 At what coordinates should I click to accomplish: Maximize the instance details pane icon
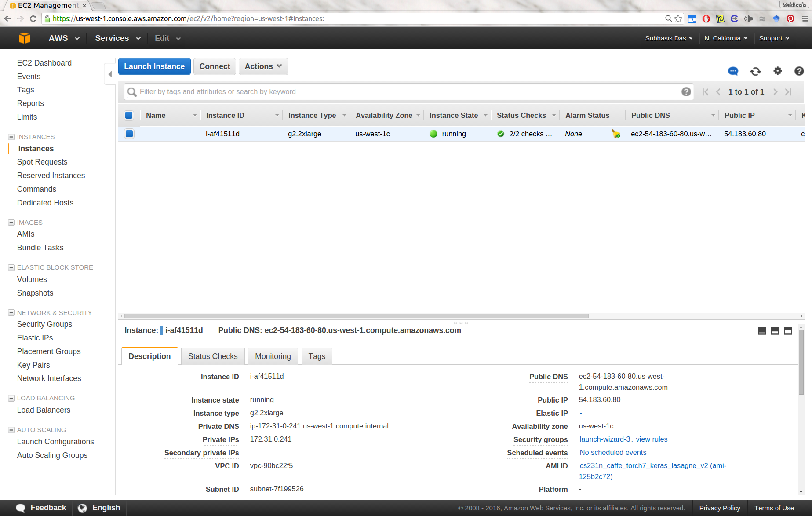pyautogui.click(x=788, y=331)
